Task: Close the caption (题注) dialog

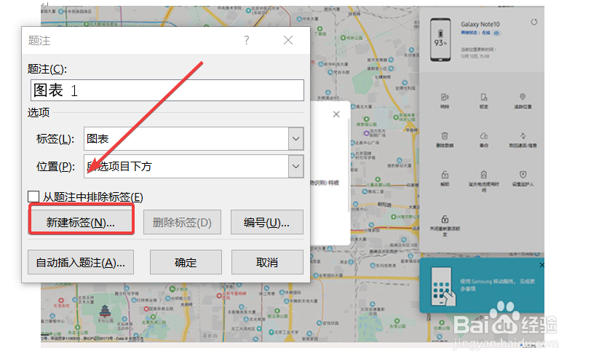Action: pyautogui.click(x=288, y=40)
